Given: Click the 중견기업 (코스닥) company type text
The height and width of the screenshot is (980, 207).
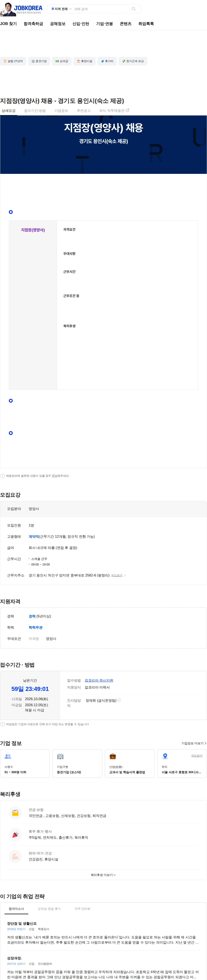Looking at the screenshot, I should 69,772.
